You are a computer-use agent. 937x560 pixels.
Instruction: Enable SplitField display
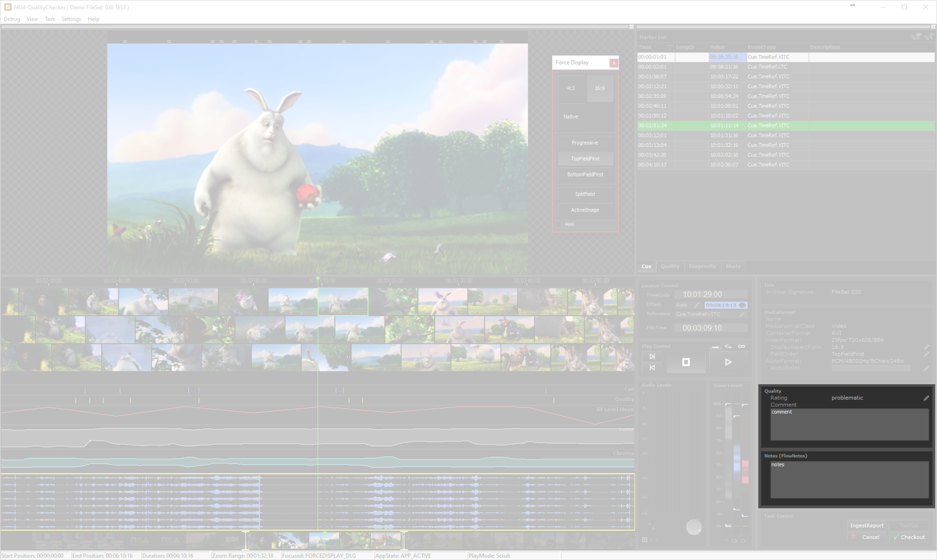585,194
